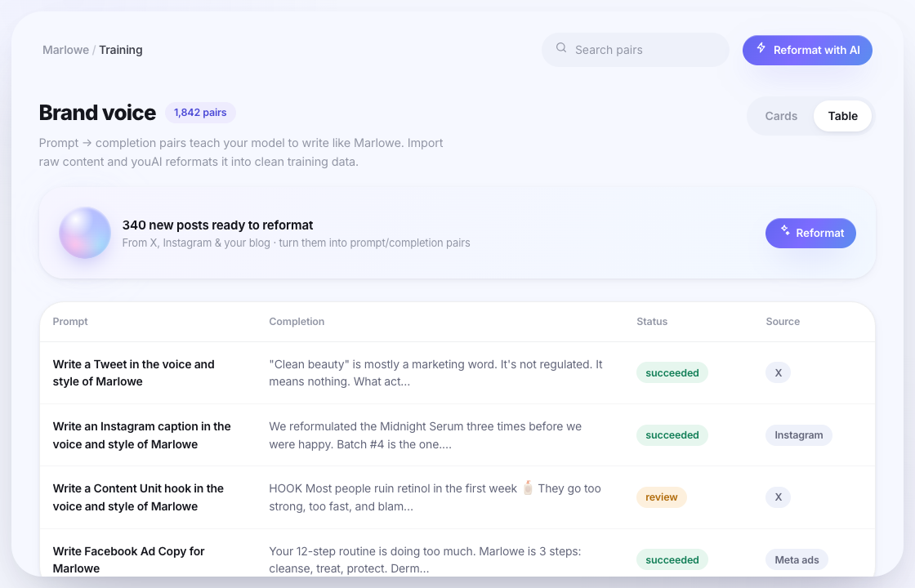The image size is (915, 588).
Task: Click the Meta ads source tag
Action: [797, 560]
